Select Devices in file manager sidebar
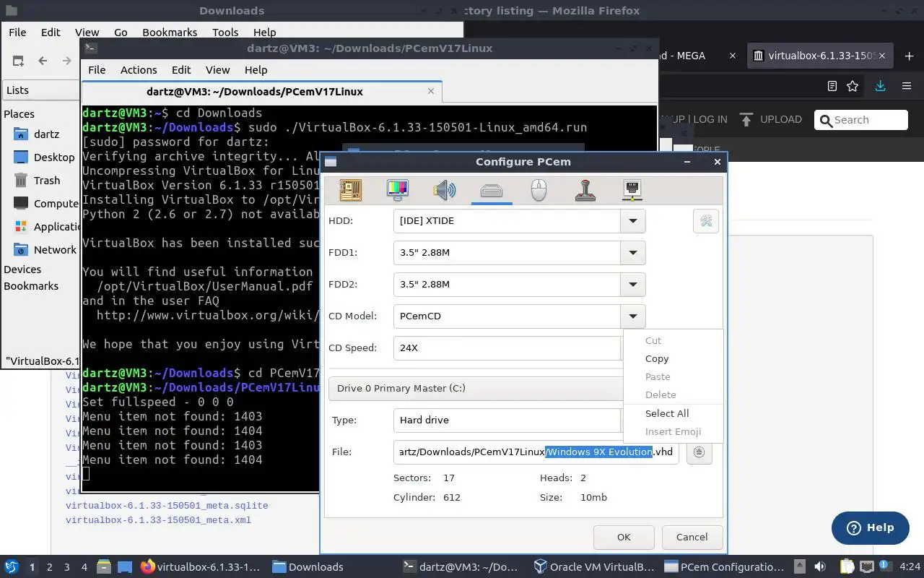The width and height of the screenshot is (924, 578). [x=22, y=269]
